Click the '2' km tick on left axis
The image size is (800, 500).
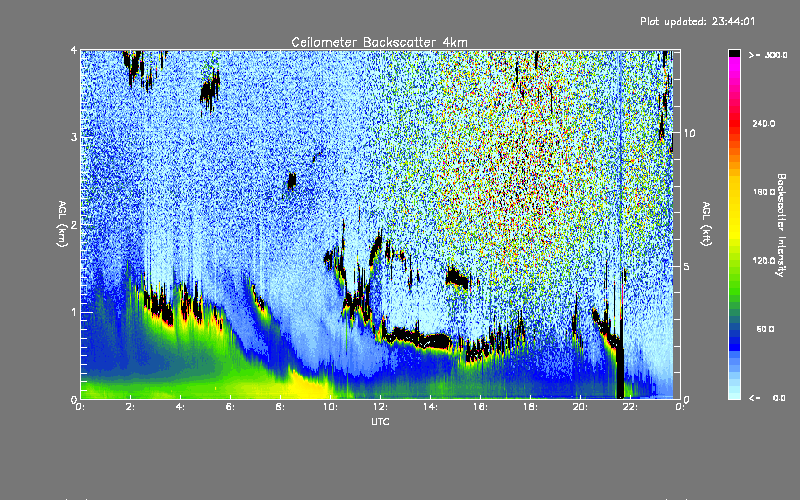point(74,225)
